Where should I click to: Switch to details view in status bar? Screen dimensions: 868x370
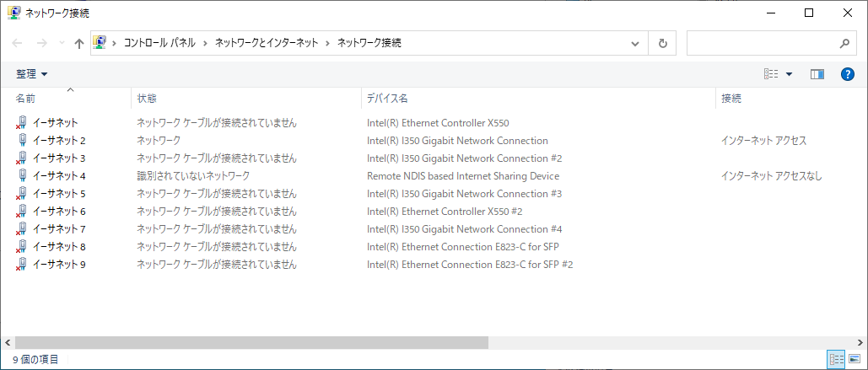click(x=836, y=359)
